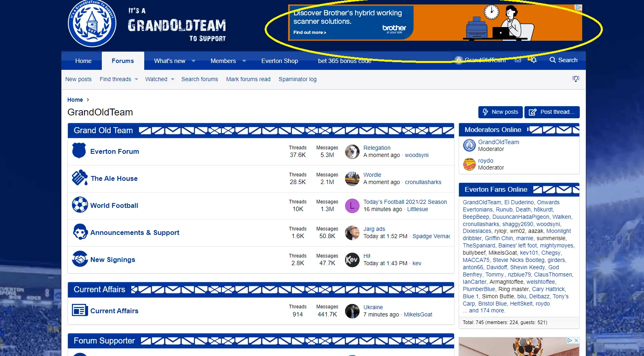The height and width of the screenshot is (356, 644).
Task: Click the New Signings handshake icon
Action: pos(80,259)
